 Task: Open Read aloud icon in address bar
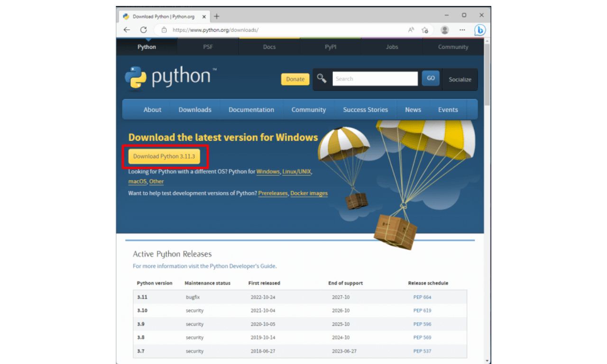(411, 30)
